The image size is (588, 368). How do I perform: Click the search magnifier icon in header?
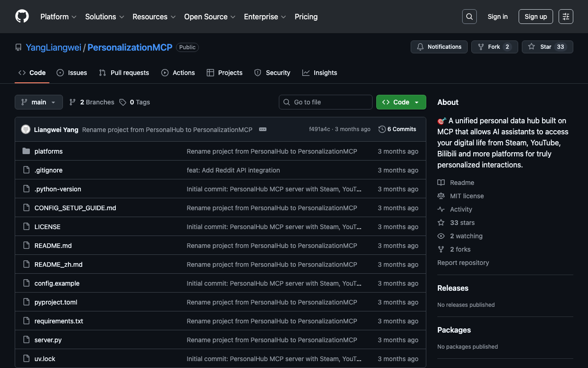(469, 17)
